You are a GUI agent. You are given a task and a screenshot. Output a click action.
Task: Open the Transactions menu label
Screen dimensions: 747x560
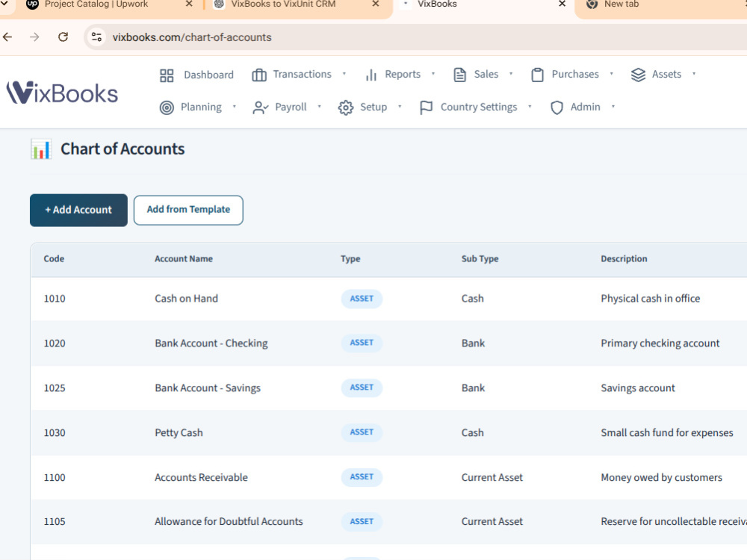[x=302, y=74]
